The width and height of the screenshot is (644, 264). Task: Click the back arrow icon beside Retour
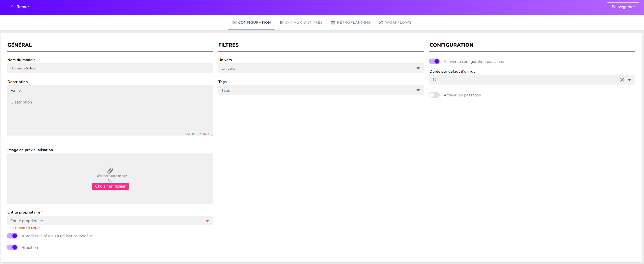tap(12, 7)
